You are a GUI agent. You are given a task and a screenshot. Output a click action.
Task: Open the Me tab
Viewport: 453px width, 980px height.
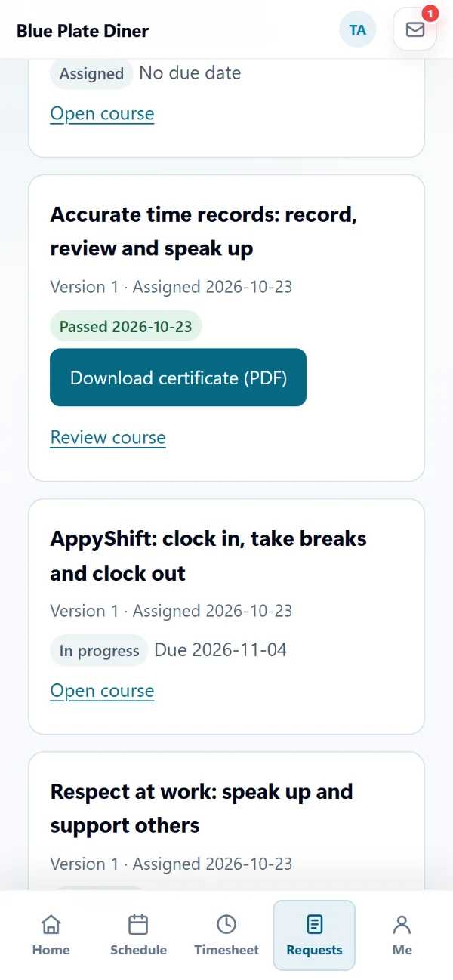pos(402,935)
